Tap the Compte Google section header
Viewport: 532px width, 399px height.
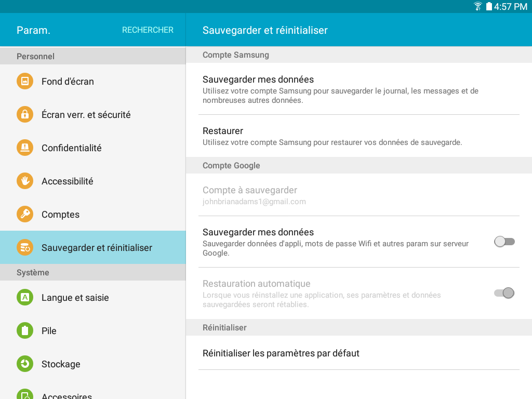click(359, 166)
